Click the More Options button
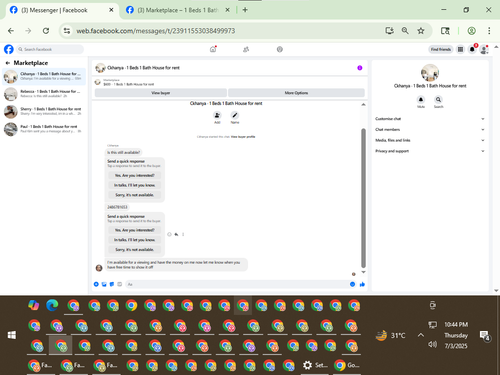Screen dimensions: 500x375 point(296,93)
